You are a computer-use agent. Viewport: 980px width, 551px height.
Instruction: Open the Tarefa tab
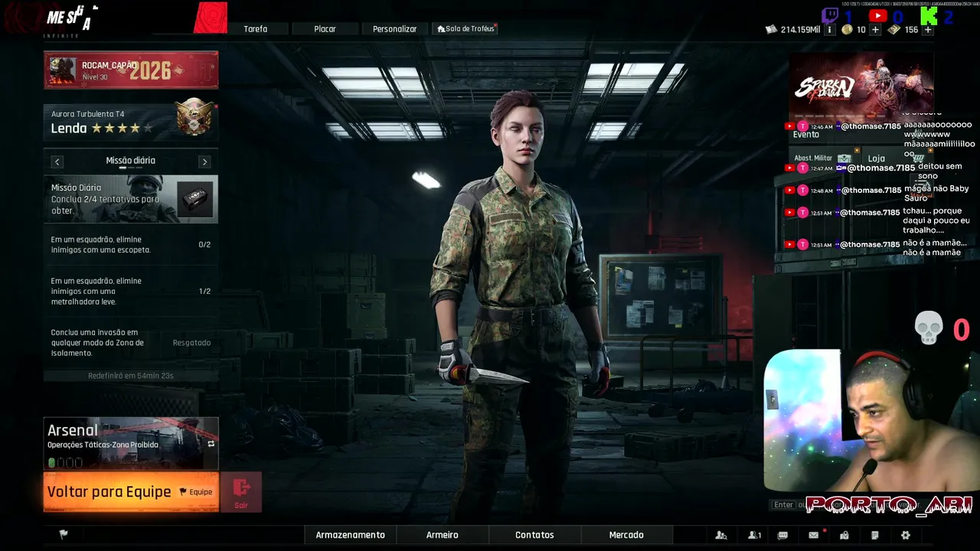(256, 29)
